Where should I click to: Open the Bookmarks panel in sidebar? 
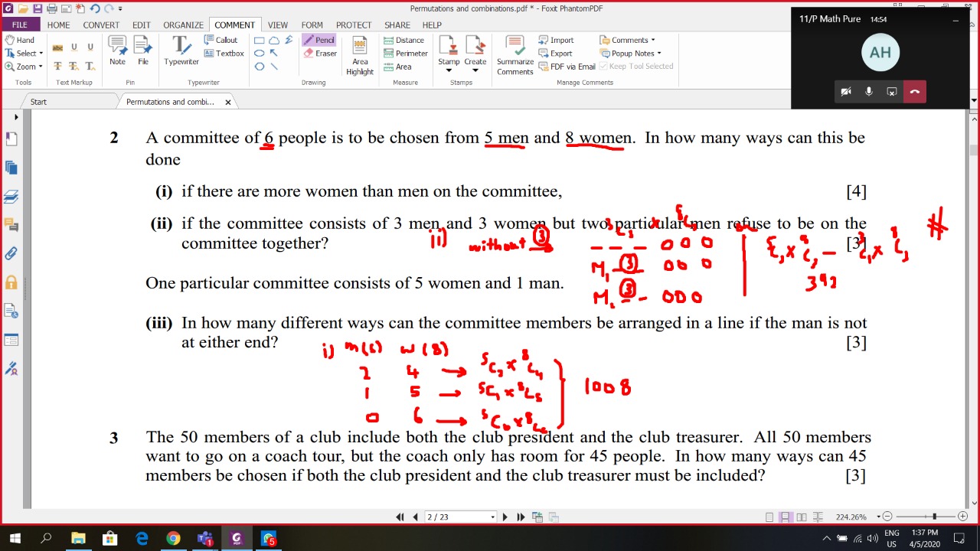point(11,139)
